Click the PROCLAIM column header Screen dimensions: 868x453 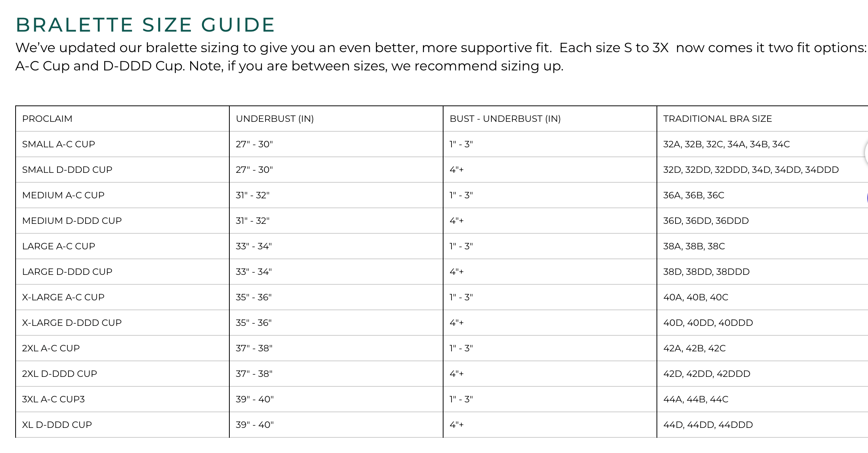47,119
